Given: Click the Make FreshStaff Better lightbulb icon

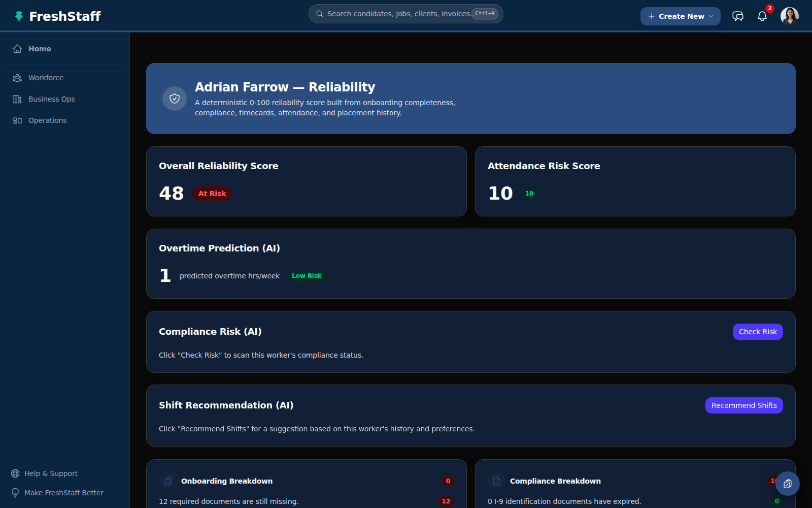Looking at the screenshot, I should click(15, 493).
